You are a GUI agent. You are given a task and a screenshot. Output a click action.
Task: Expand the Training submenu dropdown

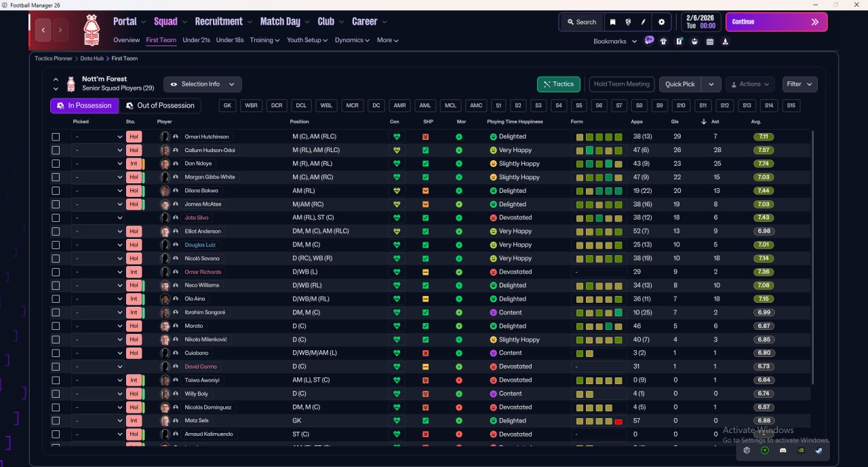[264, 40]
